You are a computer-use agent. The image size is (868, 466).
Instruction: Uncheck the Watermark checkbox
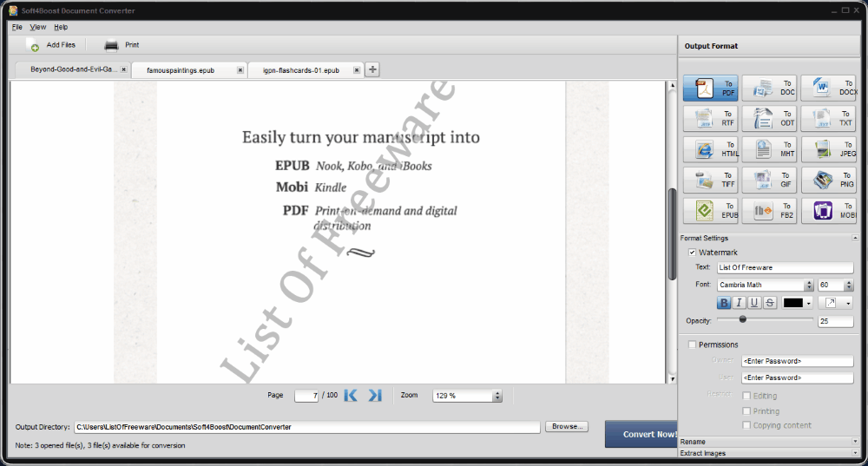tap(692, 253)
